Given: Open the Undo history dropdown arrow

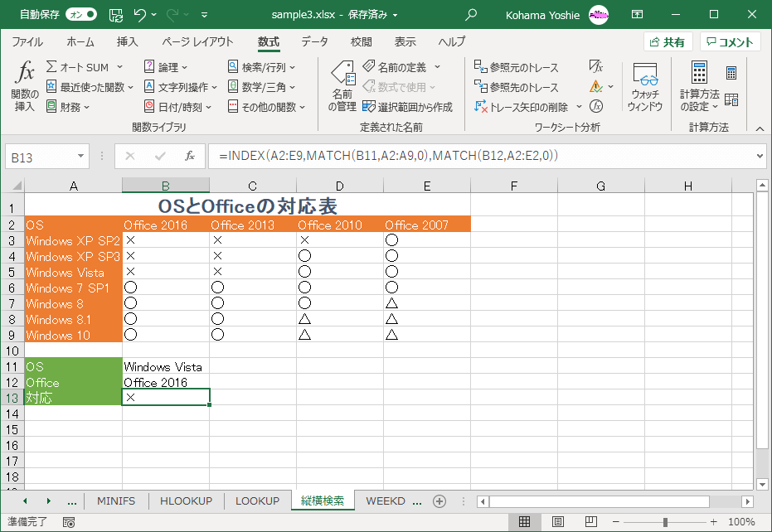Looking at the screenshot, I should point(153,15).
